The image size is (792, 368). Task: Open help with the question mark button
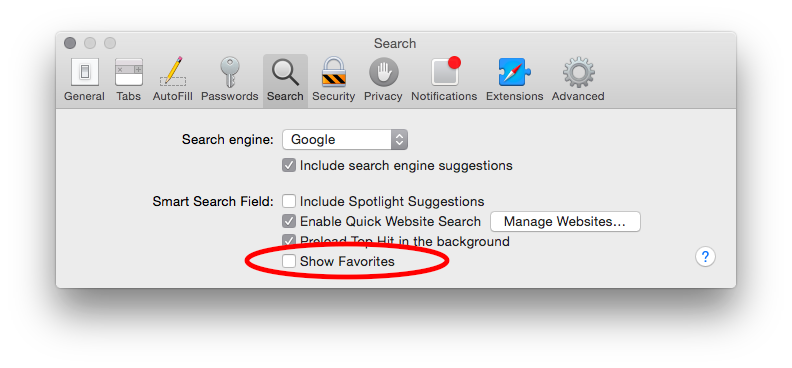[x=705, y=257]
